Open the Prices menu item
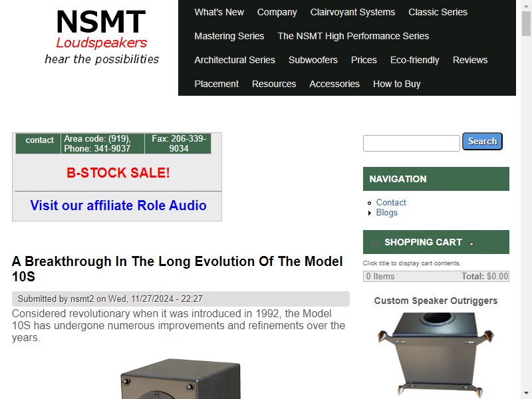This screenshot has width=532, height=399. pos(364,60)
